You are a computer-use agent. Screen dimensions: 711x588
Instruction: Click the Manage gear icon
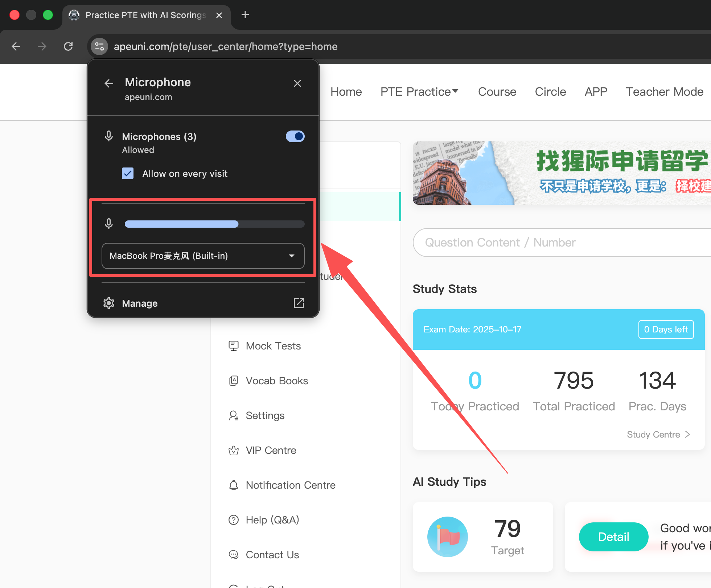109,303
